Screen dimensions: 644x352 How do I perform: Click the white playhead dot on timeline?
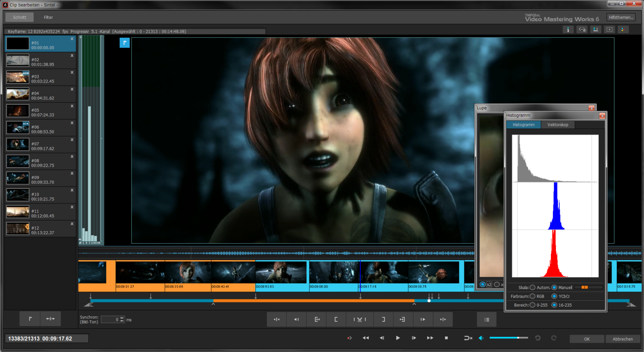coord(429,301)
